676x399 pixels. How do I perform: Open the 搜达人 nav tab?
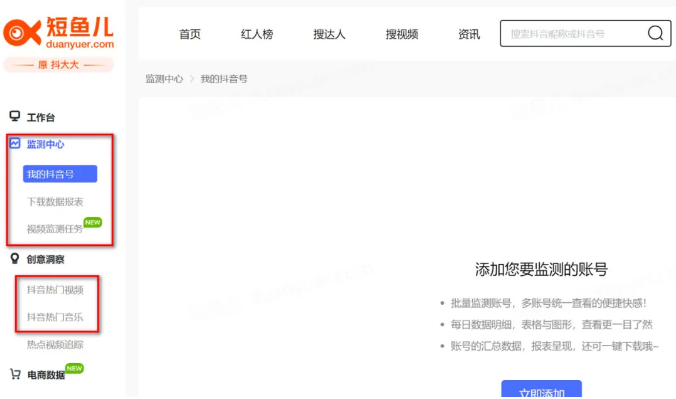tap(329, 34)
